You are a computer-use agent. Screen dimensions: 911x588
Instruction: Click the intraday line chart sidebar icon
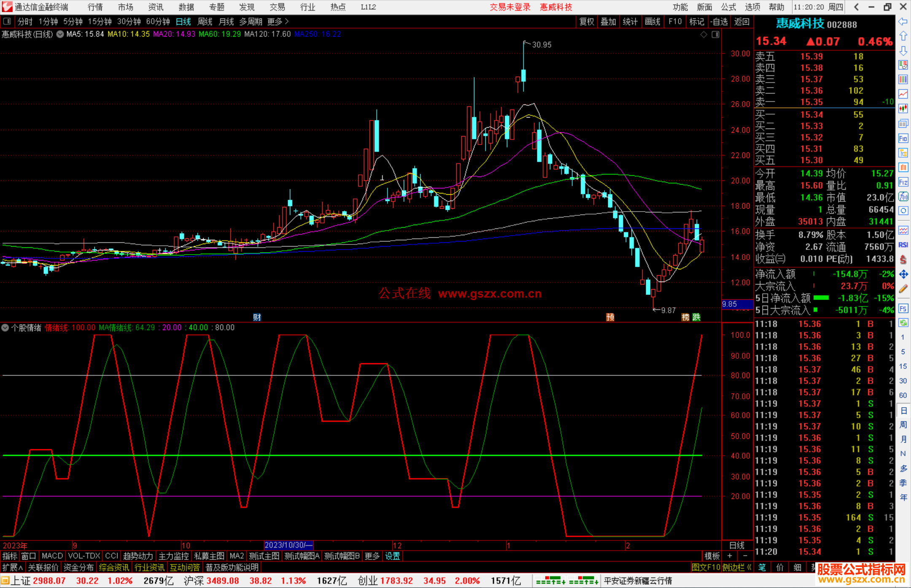pyautogui.click(x=903, y=94)
